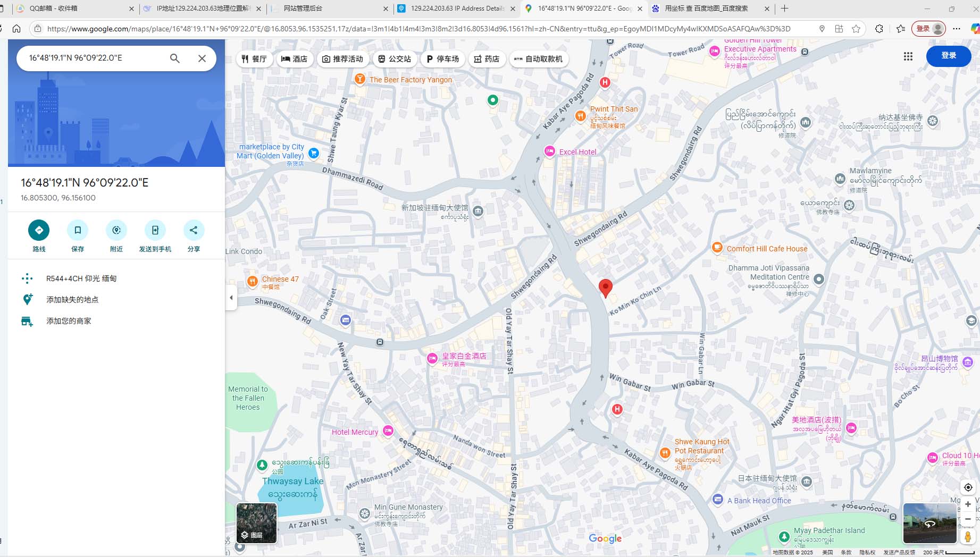Viewport: 980px width, 557px height.
Task: Switch to the QQ邮箱 browser tab
Action: point(74,9)
